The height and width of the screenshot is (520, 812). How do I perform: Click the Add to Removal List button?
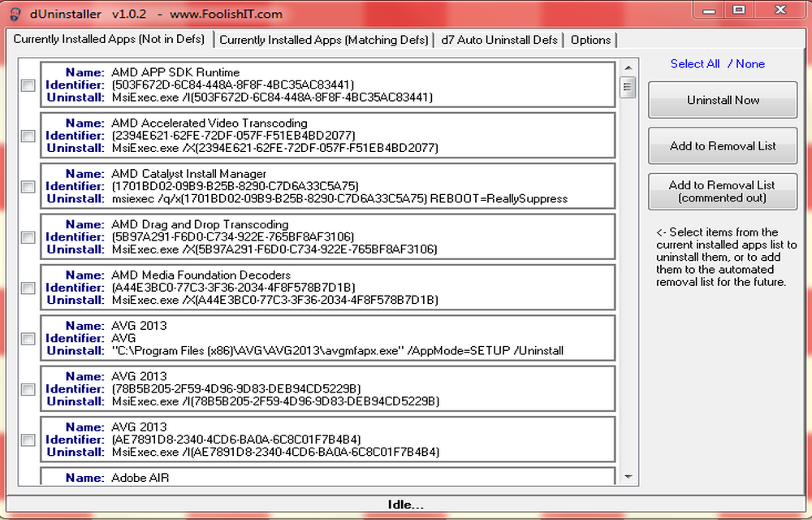[x=723, y=146]
